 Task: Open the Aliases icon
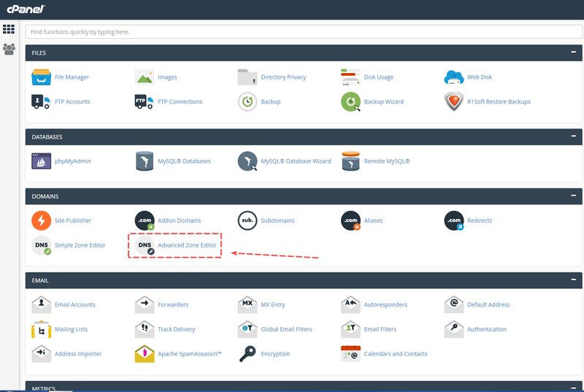350,220
